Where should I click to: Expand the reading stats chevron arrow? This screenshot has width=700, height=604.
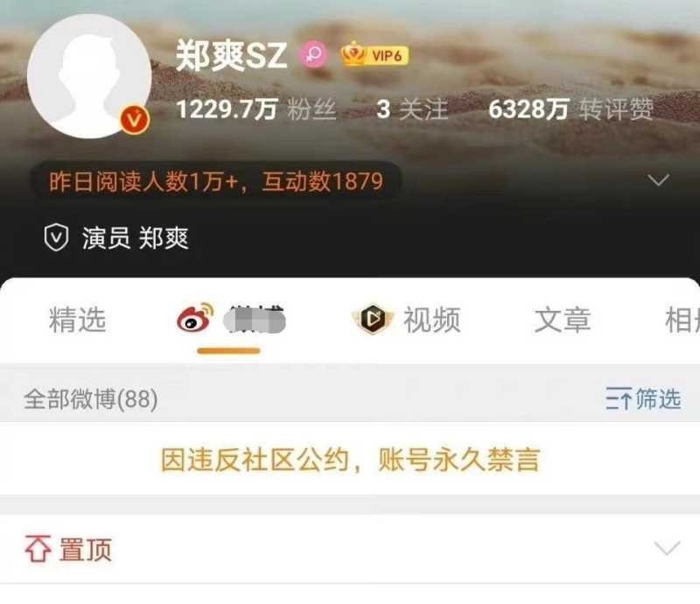659,180
